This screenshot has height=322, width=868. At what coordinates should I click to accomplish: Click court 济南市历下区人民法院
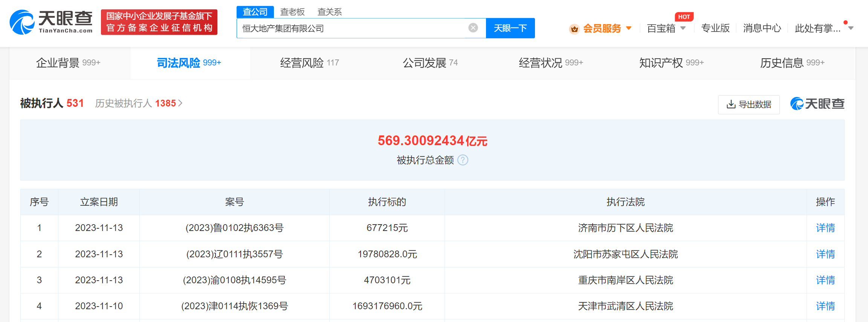click(625, 228)
